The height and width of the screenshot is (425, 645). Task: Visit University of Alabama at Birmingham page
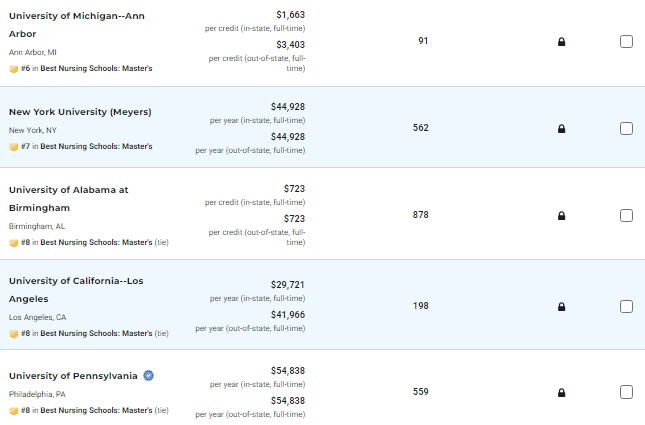[68, 189]
